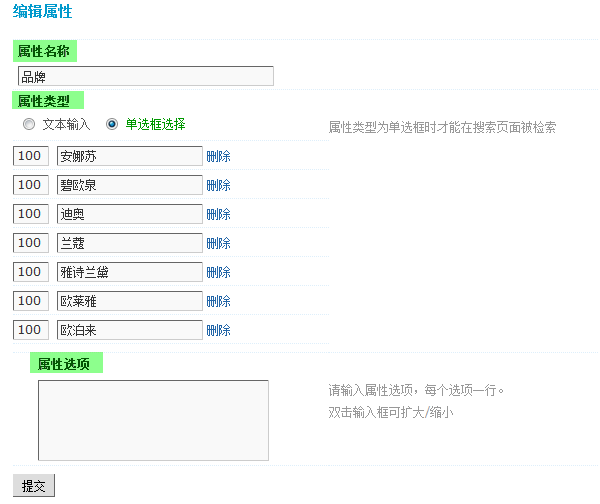This screenshot has width=600, height=504.
Task: Click the 欧泊来 name field
Action: [x=130, y=330]
